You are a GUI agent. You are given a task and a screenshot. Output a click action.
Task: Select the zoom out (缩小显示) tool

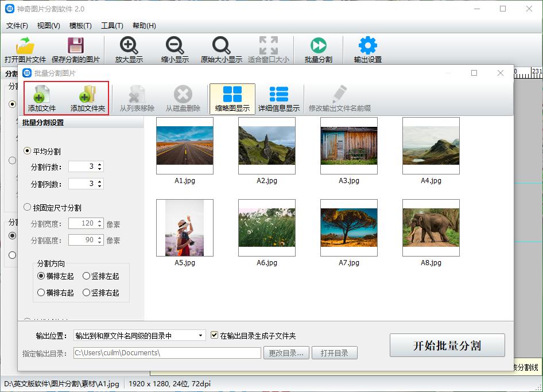(175, 49)
